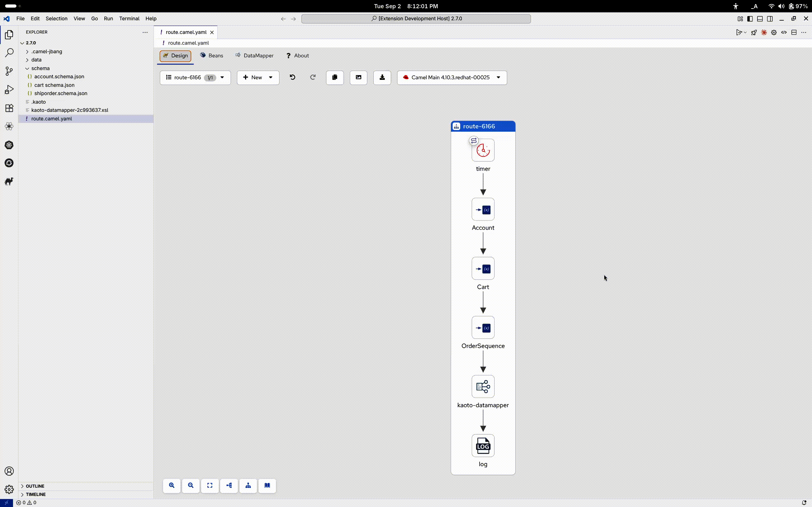The height and width of the screenshot is (507, 812).
Task: Click the download route icon
Action: coord(382,77)
